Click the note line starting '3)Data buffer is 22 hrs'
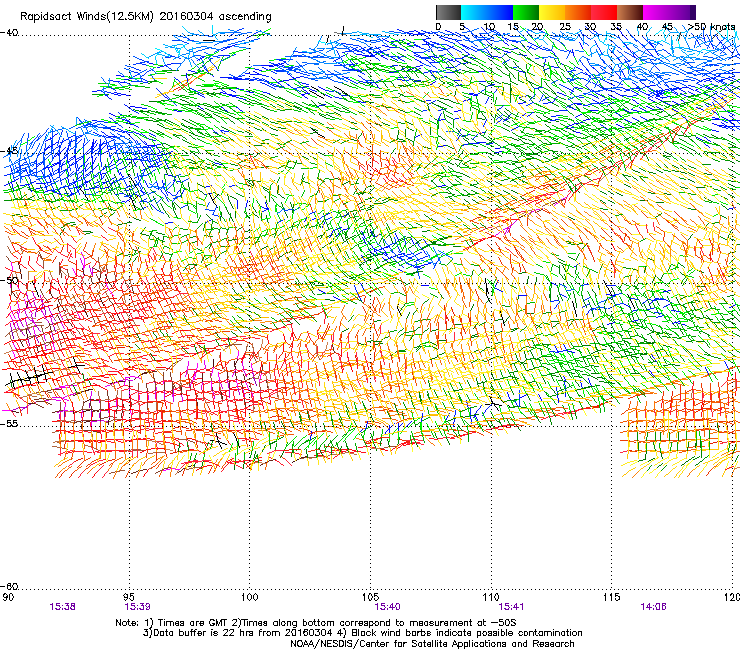This screenshot has width=740, height=650. tap(363, 633)
